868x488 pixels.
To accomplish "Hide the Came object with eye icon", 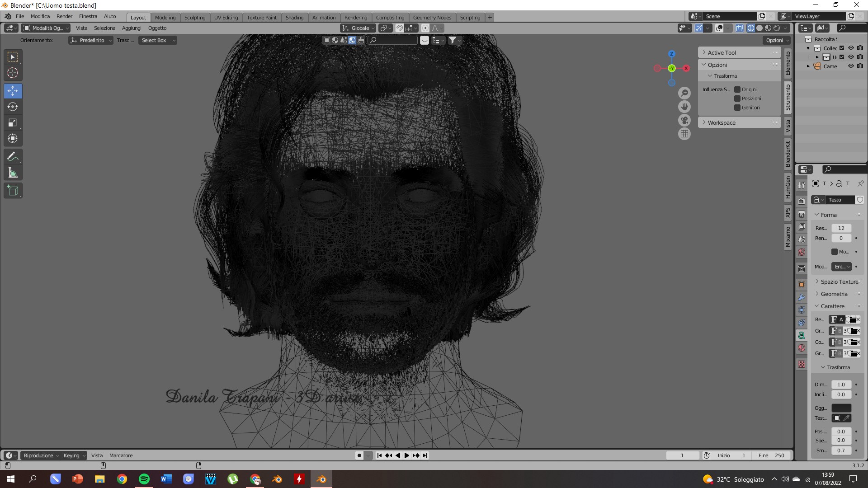I will point(850,66).
